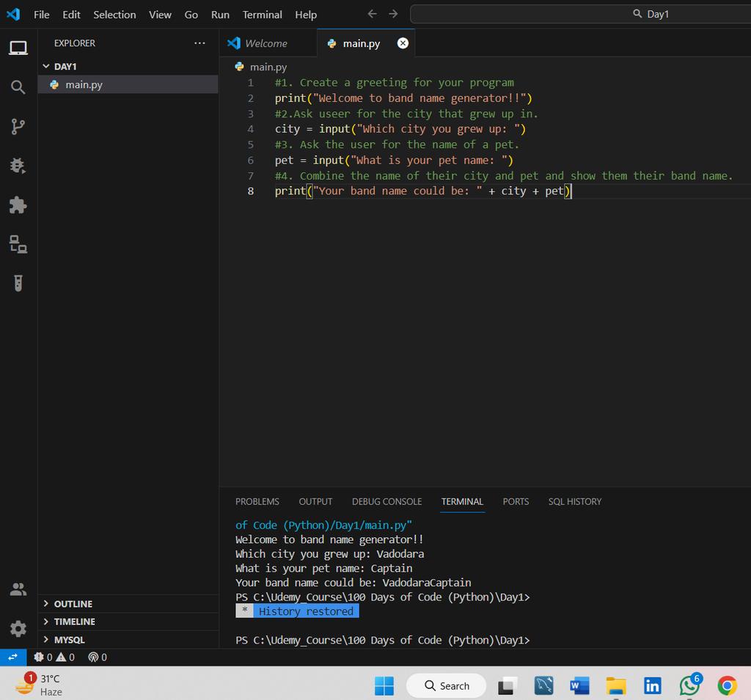Switch to OUTPUT panel tab
This screenshot has height=700, width=751.
tap(315, 501)
